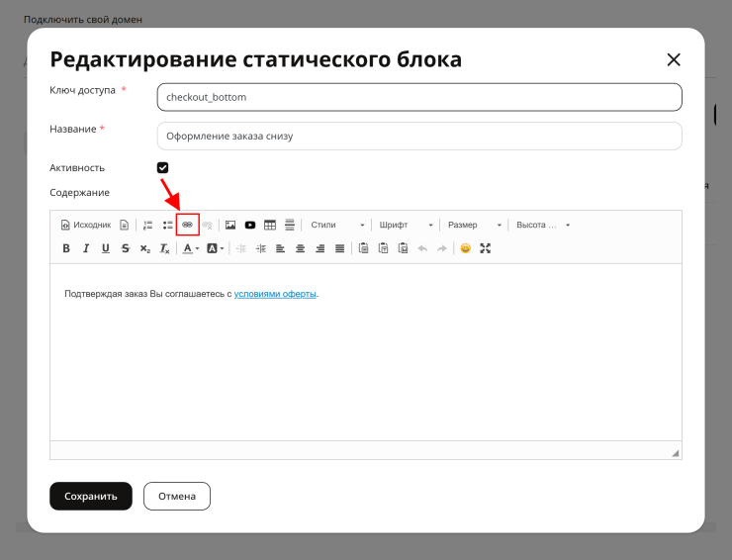Viewport: 732px width, 560px height.
Task: Click the Название input field
Action: click(419, 136)
